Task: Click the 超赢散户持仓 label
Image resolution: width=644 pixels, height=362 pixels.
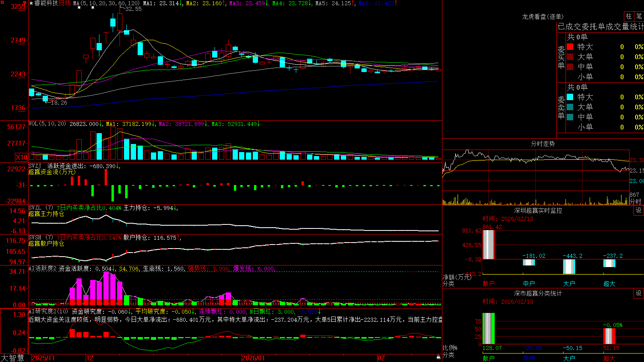Action: pos(46,243)
